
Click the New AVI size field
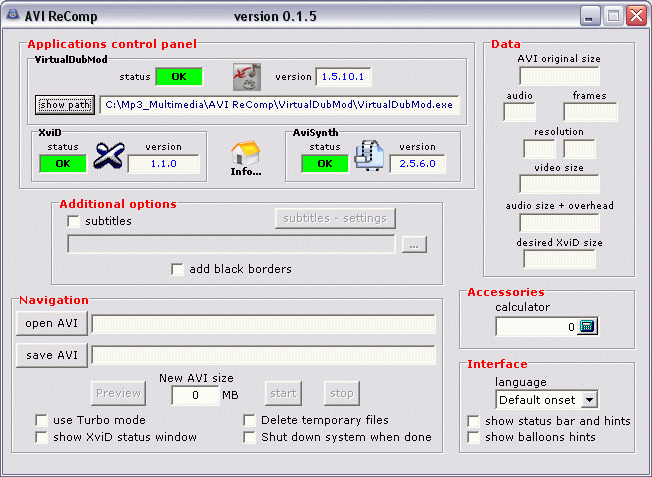click(x=195, y=395)
